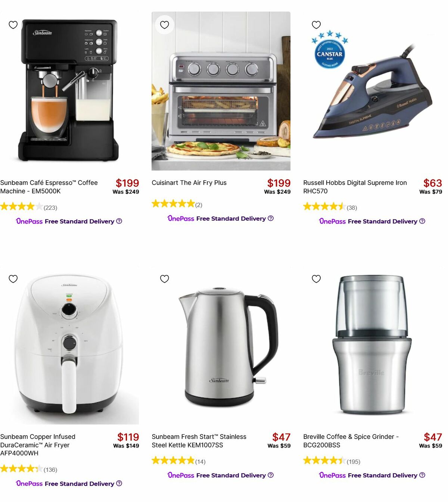
Task: Save Sunbeam Copper Infused Air Fryer to wishlist
Action: point(13,279)
